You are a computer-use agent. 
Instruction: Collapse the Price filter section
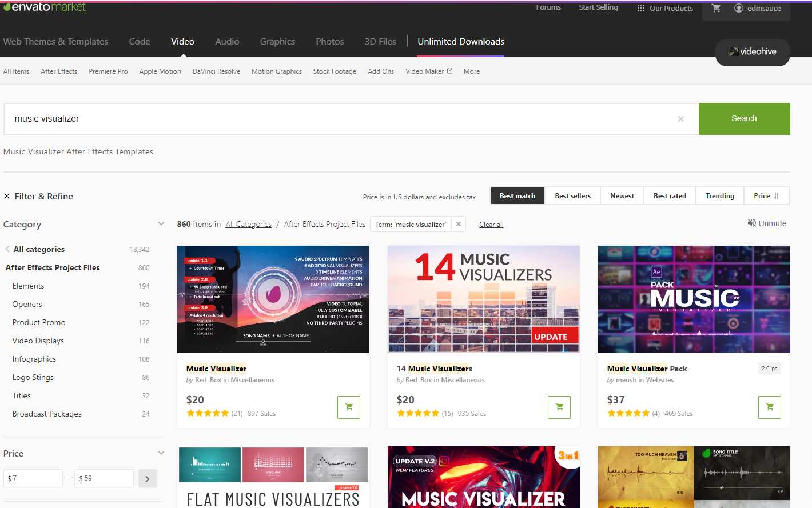coord(161,453)
